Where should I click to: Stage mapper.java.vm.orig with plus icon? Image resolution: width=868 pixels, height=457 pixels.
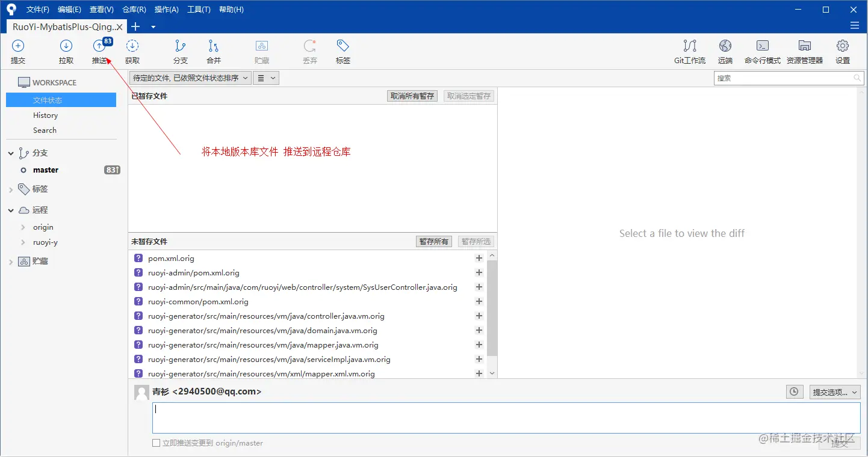click(x=479, y=345)
